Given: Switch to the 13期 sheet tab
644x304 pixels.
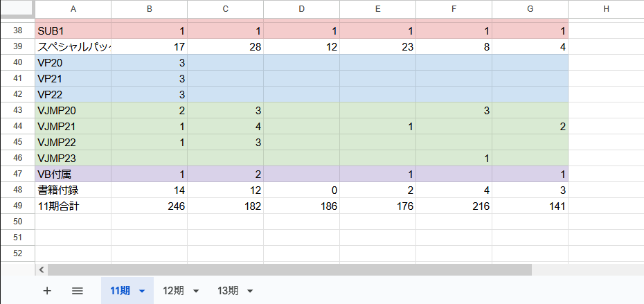Looking at the screenshot, I should 227,291.
